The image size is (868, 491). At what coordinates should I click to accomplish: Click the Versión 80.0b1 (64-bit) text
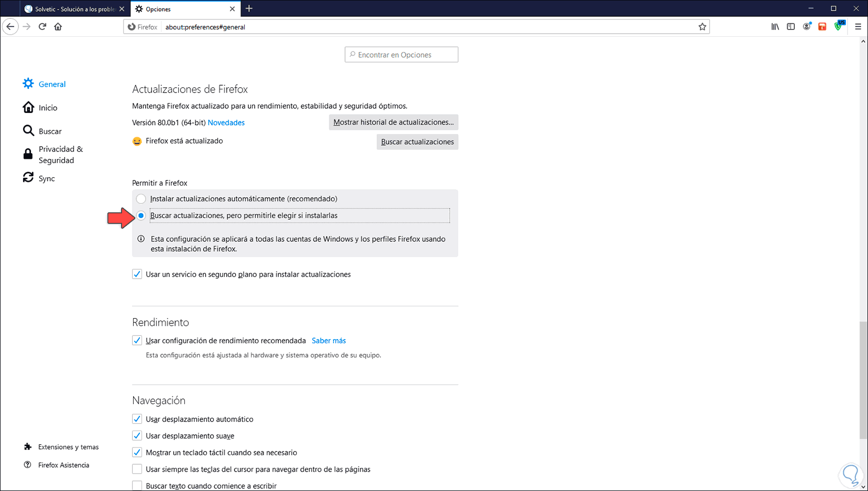[169, 122]
